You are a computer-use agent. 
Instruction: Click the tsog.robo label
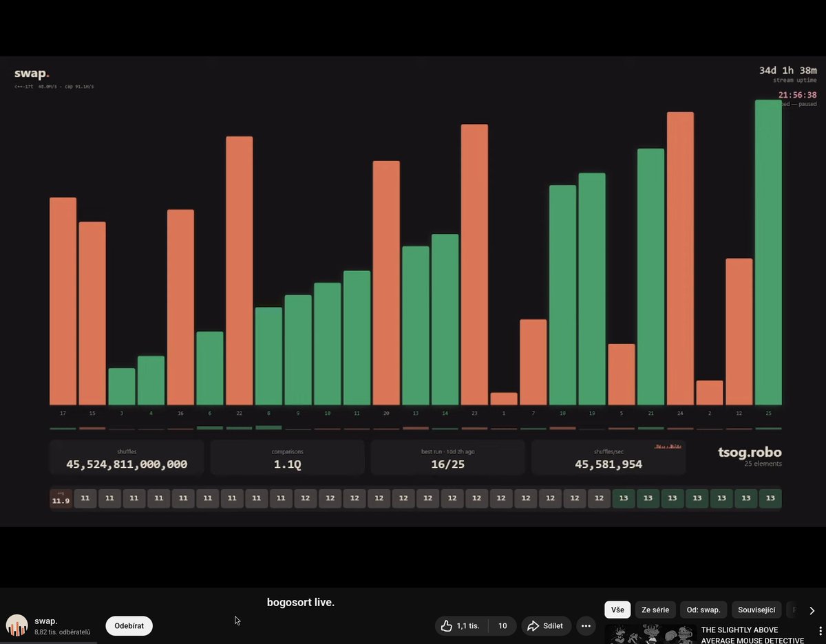click(x=749, y=453)
